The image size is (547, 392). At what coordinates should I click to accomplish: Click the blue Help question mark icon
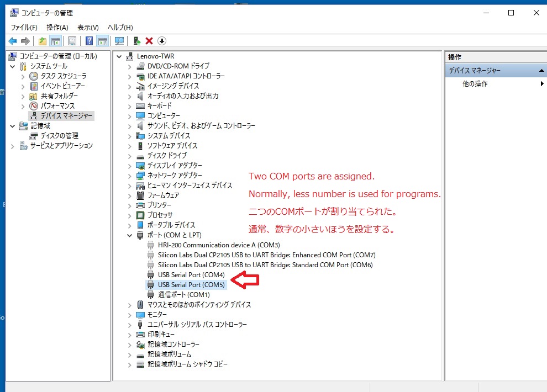[90, 41]
